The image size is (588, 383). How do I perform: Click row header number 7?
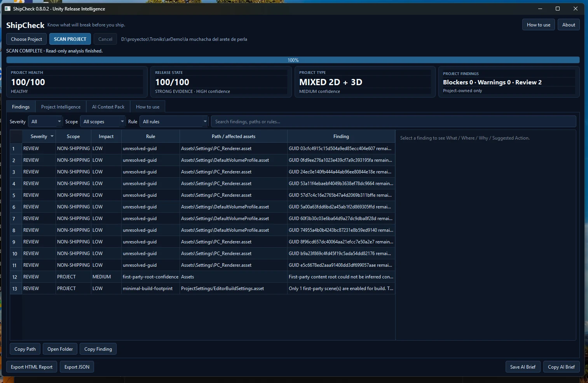(x=16, y=219)
